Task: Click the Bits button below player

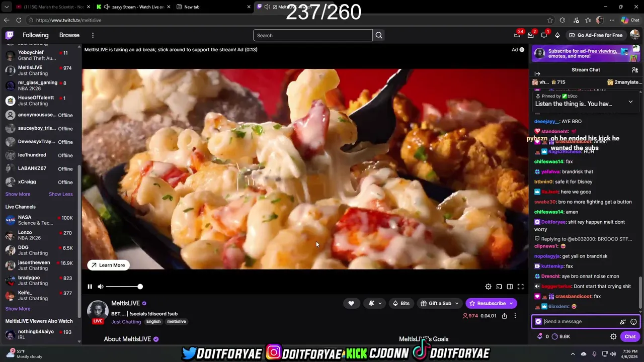Action: point(401,303)
